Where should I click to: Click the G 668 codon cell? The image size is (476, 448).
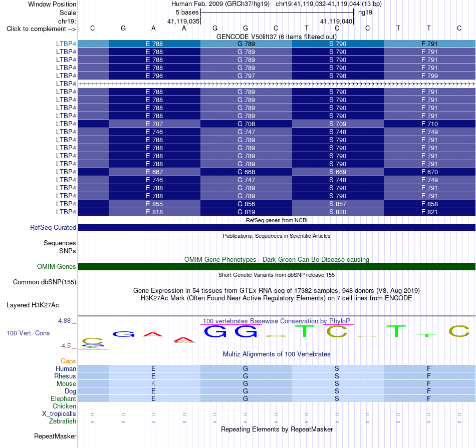246,172
